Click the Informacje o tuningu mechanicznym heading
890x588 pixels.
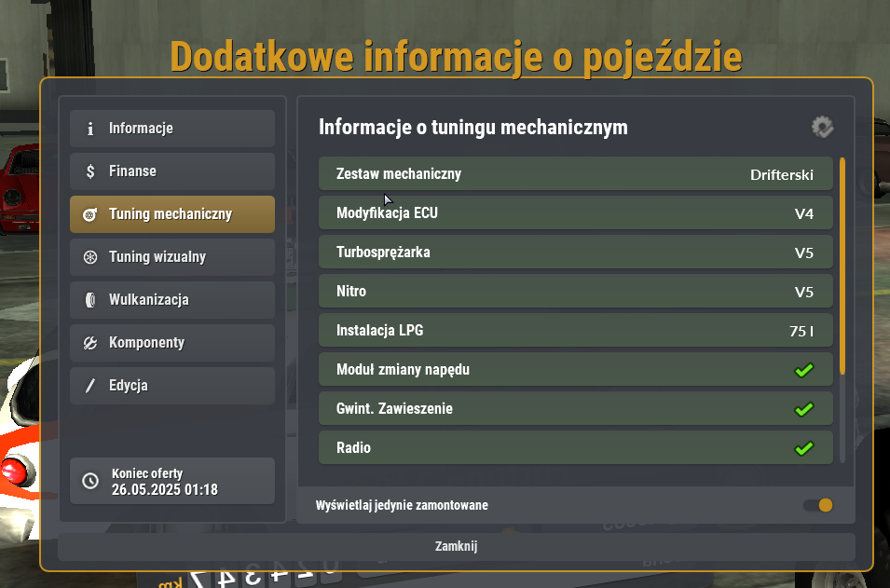[473, 127]
